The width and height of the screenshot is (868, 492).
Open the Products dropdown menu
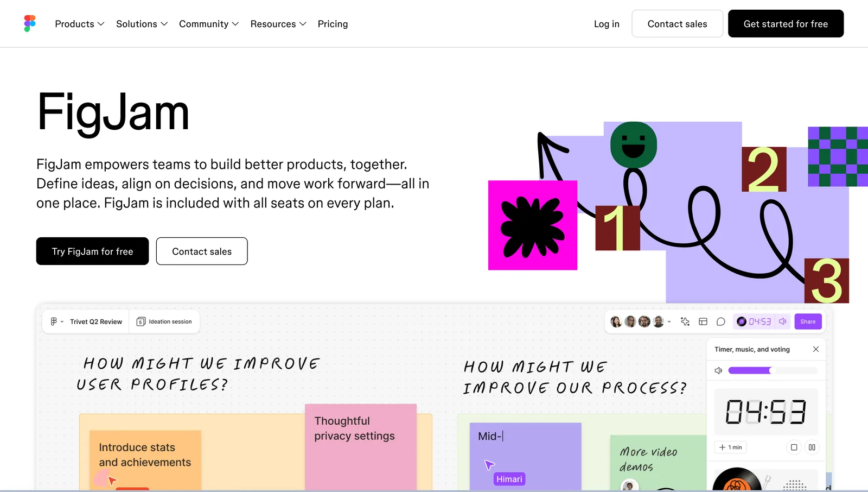pyautogui.click(x=79, y=24)
